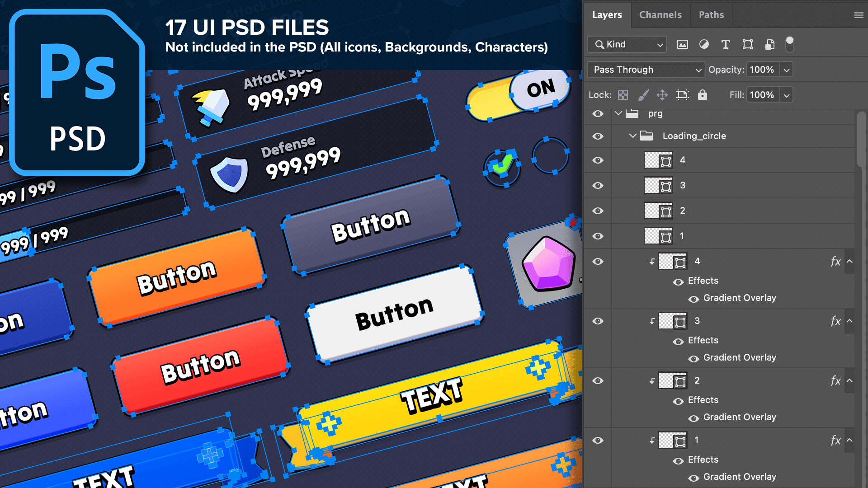Open the Opacity slider control
This screenshot has height=488, width=868.
(x=787, y=70)
